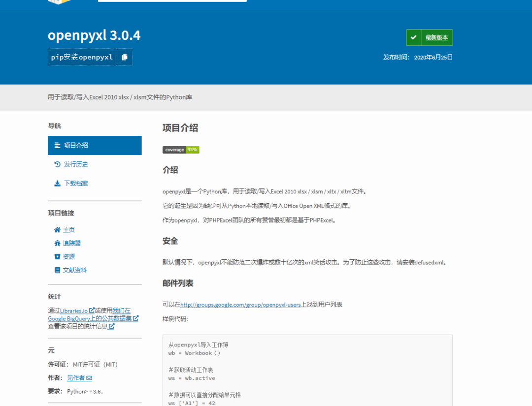Click the 导航 sidebar heading

pos(54,125)
